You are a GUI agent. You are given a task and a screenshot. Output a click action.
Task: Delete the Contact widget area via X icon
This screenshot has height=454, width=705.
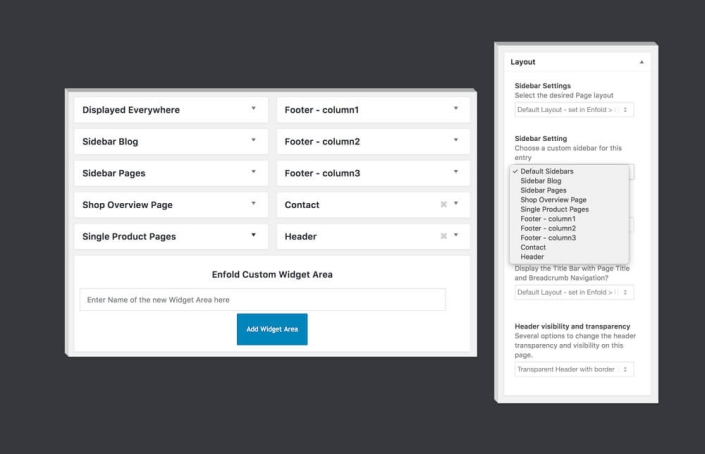[x=443, y=205]
